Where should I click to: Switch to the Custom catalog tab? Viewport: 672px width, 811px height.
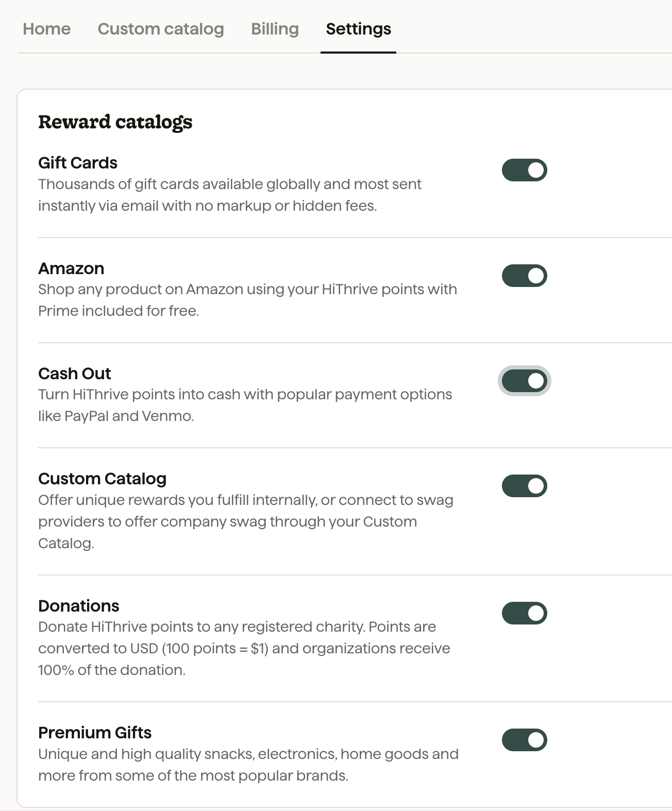(x=161, y=29)
